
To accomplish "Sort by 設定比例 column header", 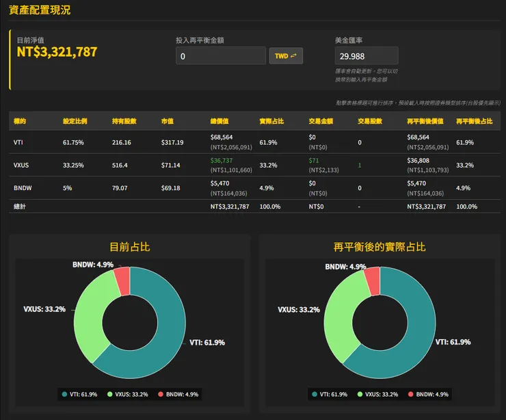I will click(x=75, y=121).
